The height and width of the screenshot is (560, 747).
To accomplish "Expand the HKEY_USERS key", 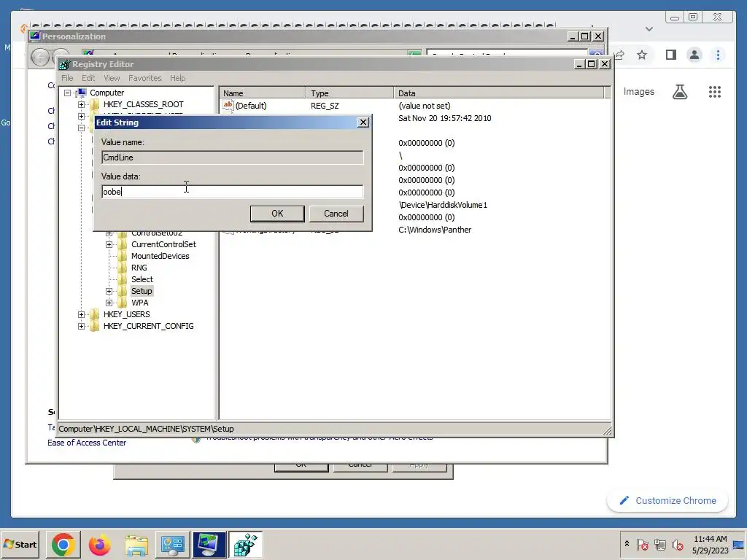I will 82,315.
